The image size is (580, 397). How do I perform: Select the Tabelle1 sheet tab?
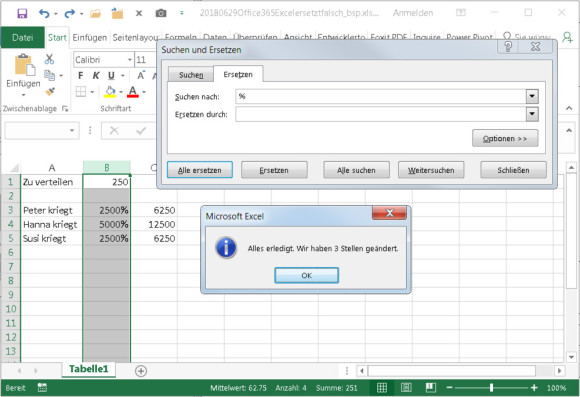click(x=88, y=369)
